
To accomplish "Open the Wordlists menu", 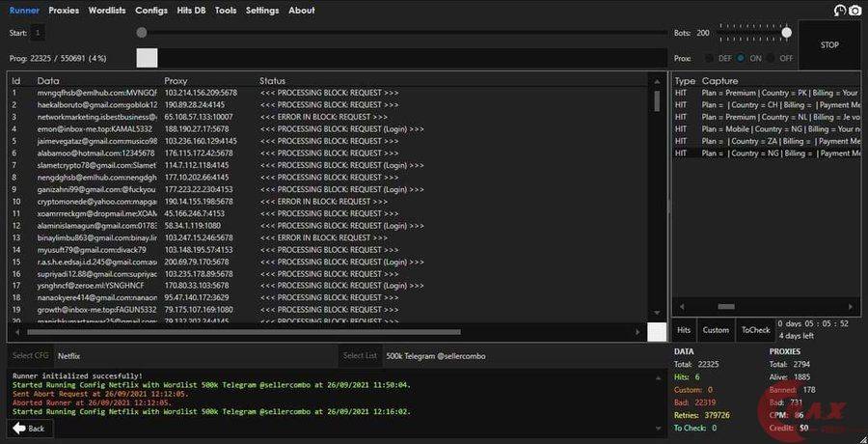I will click(x=107, y=11).
